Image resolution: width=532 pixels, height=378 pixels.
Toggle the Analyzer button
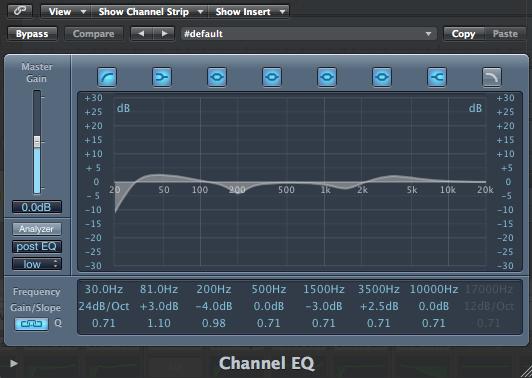point(37,229)
